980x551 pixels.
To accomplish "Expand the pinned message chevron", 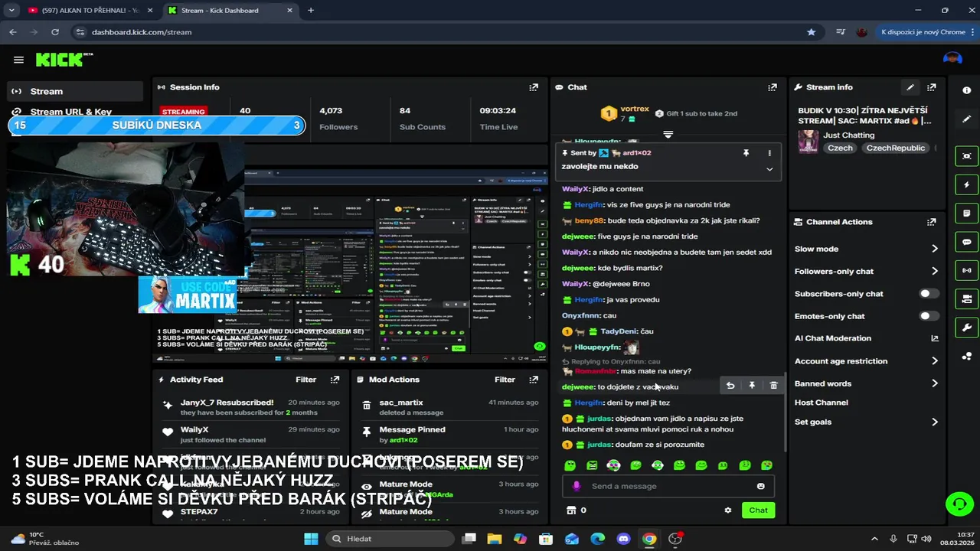I will pos(769,169).
